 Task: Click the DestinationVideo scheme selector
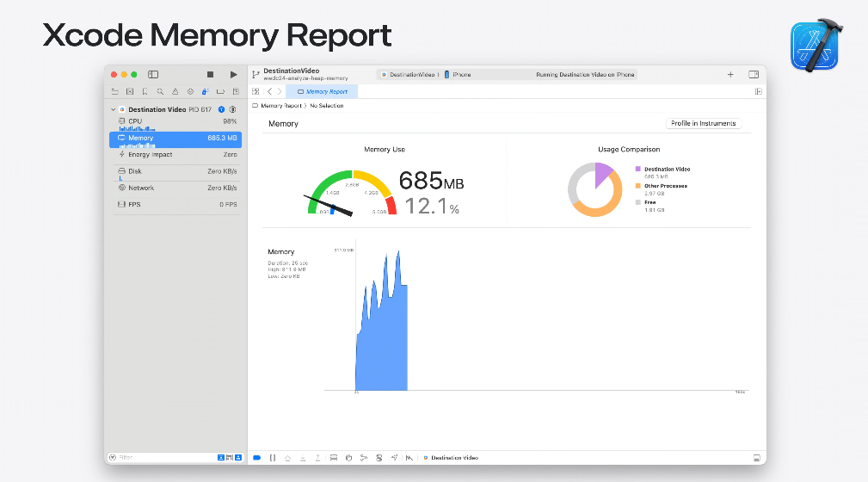tap(409, 74)
